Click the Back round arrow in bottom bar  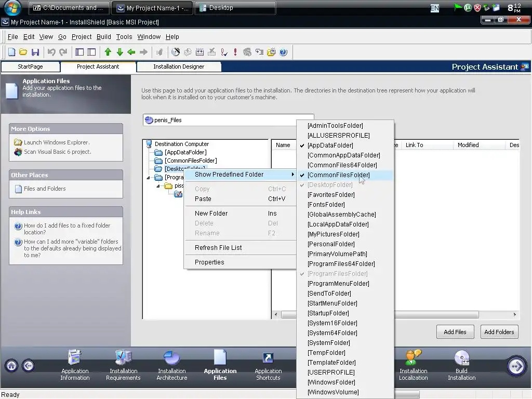pyautogui.click(x=29, y=366)
